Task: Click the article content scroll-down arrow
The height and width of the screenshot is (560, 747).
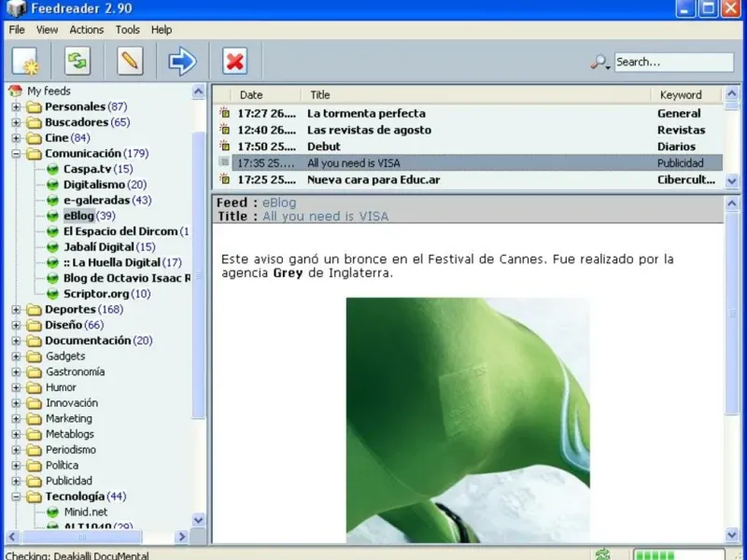Action: click(x=732, y=535)
